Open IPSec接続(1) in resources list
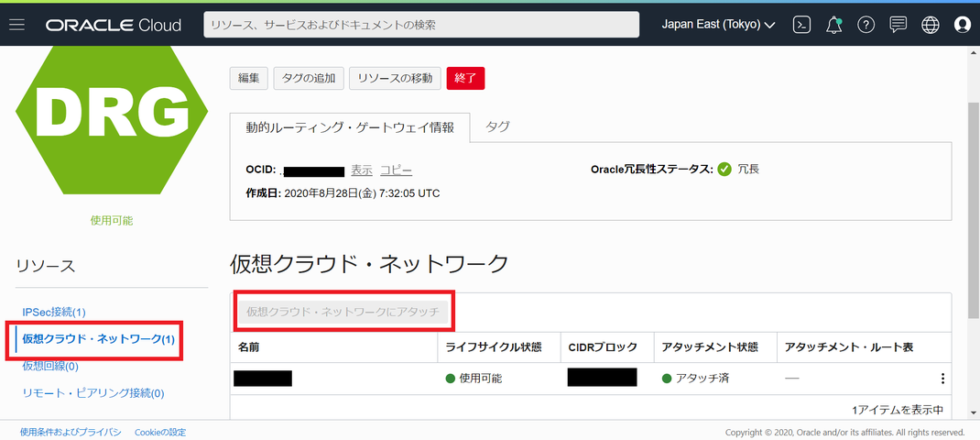 tap(54, 312)
